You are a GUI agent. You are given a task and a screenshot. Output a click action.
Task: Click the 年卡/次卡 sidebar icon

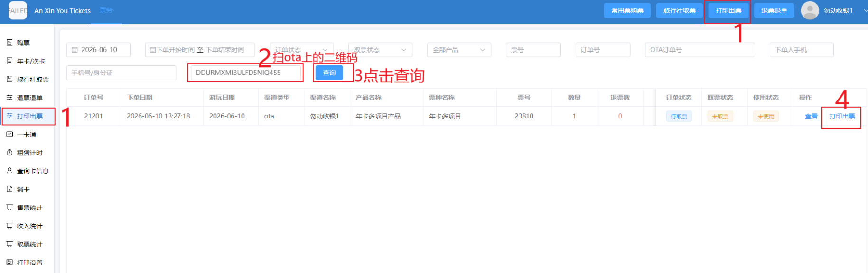click(9, 61)
